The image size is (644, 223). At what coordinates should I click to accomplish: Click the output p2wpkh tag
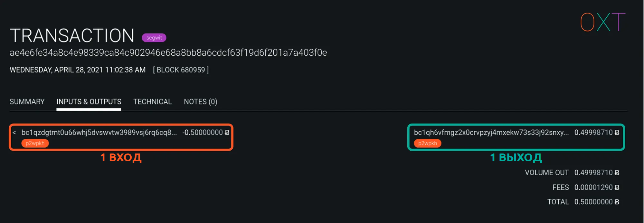point(427,143)
